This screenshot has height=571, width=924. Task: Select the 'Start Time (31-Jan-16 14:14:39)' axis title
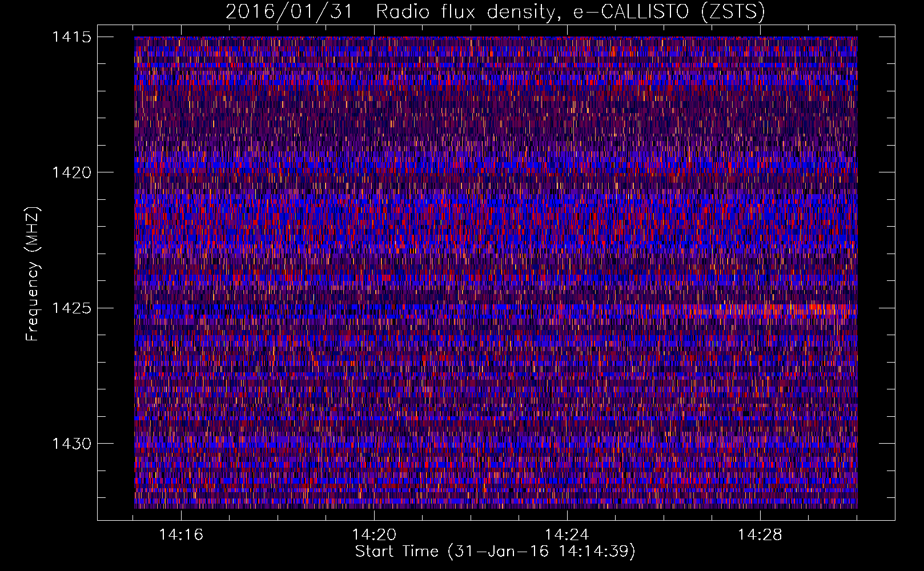pyautogui.click(x=495, y=552)
